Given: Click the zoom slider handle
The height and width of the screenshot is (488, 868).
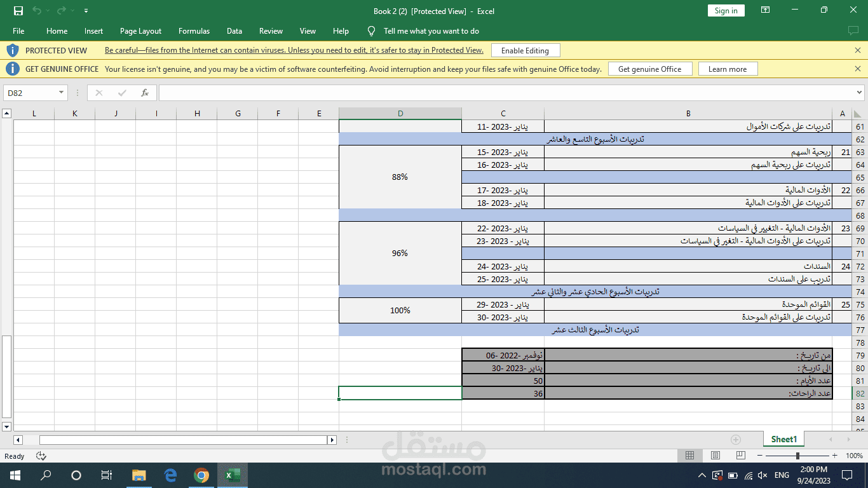Looking at the screenshot, I should coord(797,456).
